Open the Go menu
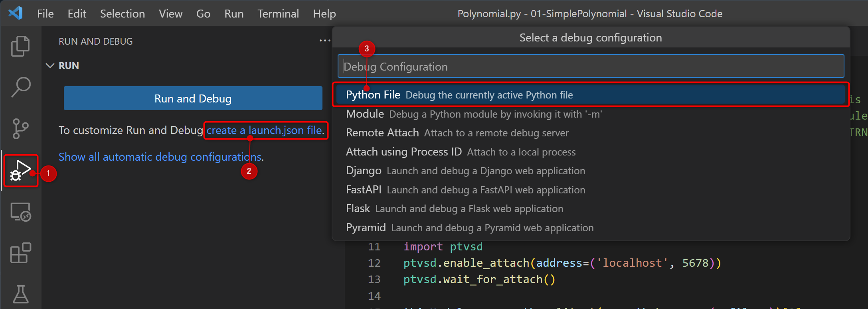The height and width of the screenshot is (309, 868). (203, 14)
